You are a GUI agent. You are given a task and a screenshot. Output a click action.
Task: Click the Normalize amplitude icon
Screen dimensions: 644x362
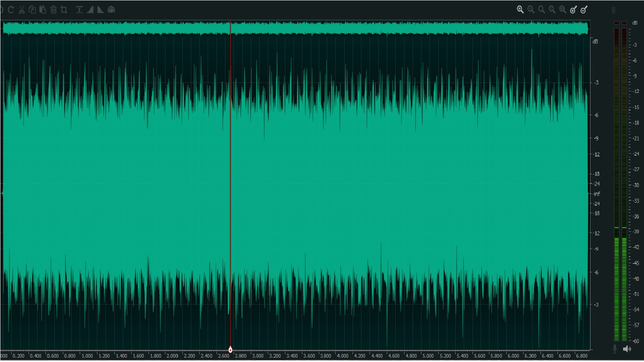pyautogui.click(x=79, y=10)
